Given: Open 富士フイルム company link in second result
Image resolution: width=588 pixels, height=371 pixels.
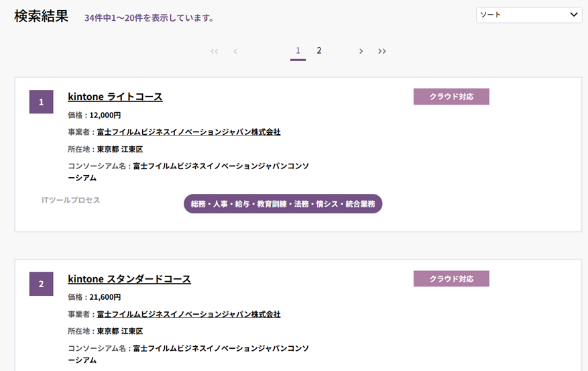Looking at the screenshot, I should point(188,314).
